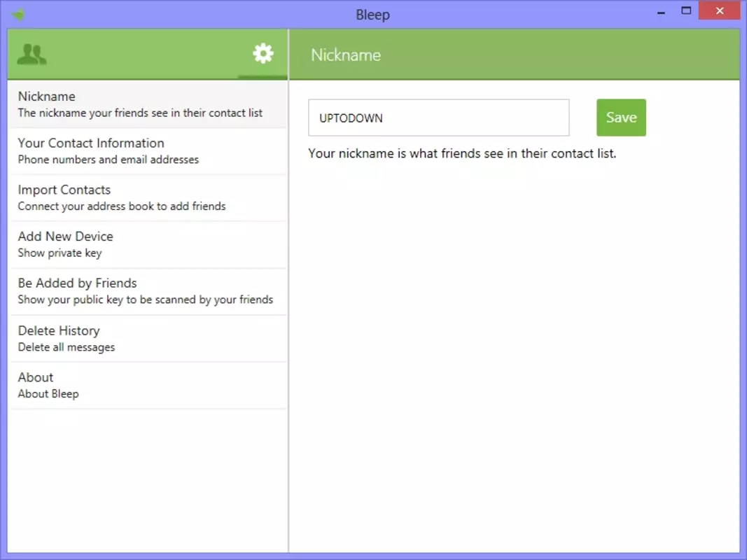
Task: Click the Nickname panel header title
Action: [x=346, y=55]
